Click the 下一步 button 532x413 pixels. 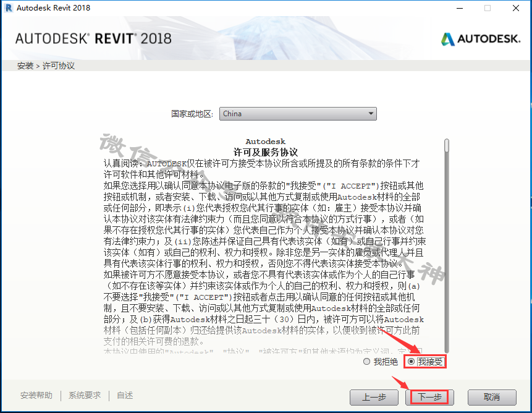coord(429,397)
